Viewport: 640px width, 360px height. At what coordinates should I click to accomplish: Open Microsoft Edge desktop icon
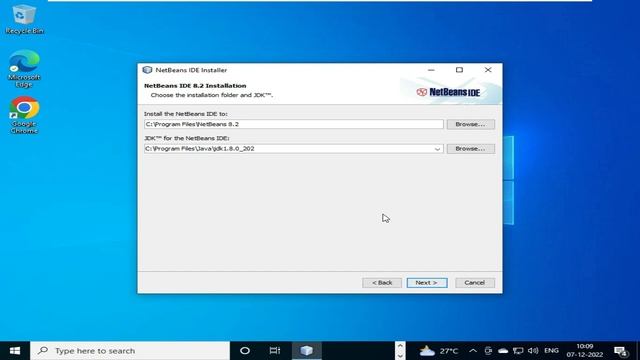pos(24,69)
